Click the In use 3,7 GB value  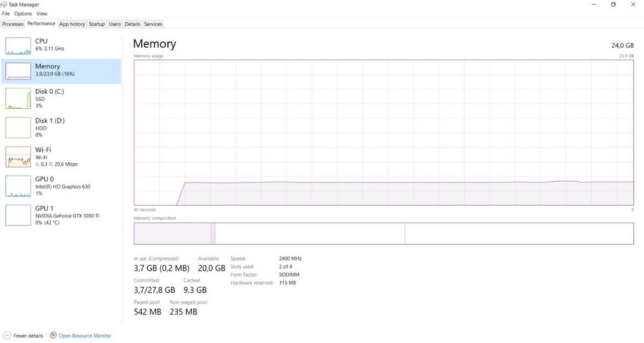(x=162, y=268)
